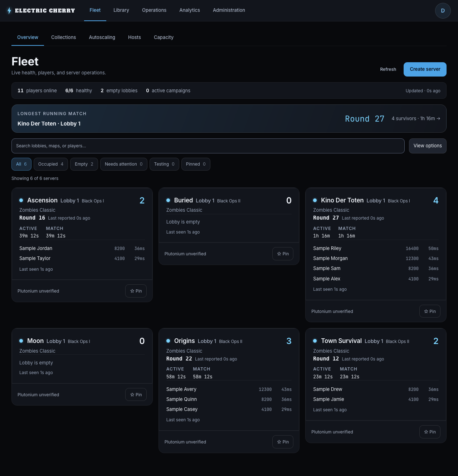Click the Round 27 banner text

365,119
